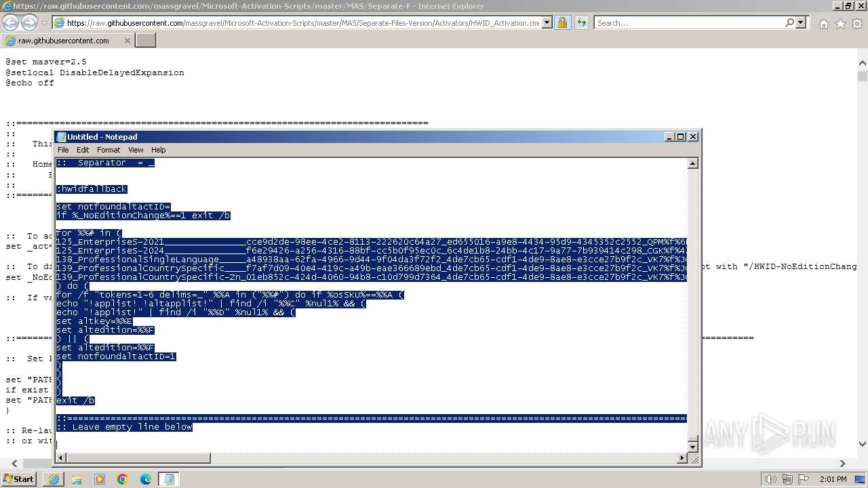Click Internet Explorer title bar icon
Image resolution: width=868 pixels, height=488 pixels.
[x=7, y=6]
